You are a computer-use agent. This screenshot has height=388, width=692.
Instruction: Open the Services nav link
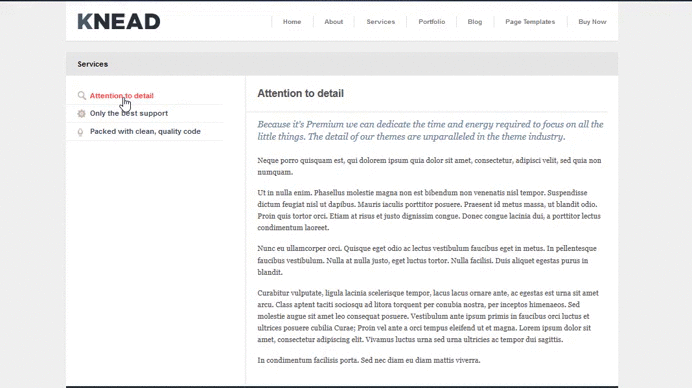[x=380, y=22]
